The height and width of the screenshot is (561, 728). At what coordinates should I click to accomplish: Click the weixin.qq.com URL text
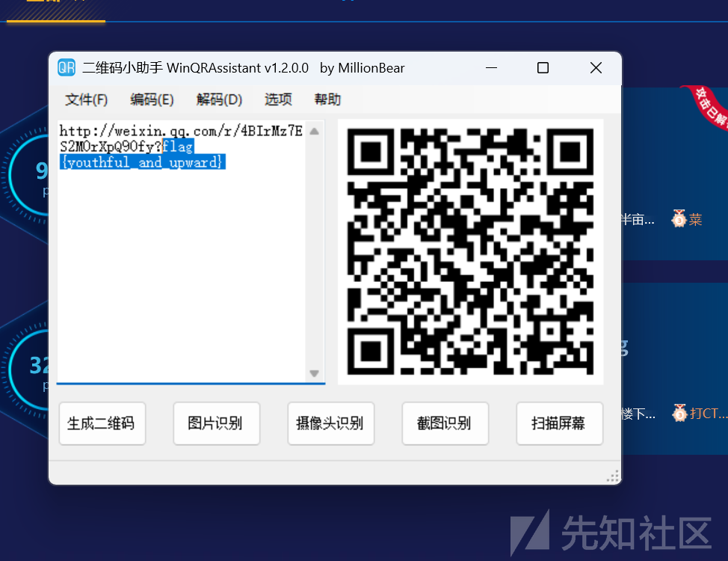(181, 138)
